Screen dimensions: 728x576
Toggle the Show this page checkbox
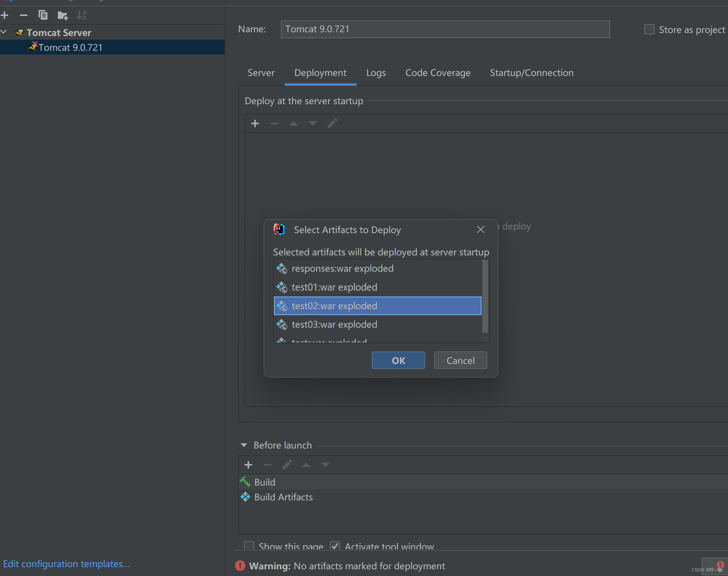pyautogui.click(x=249, y=546)
